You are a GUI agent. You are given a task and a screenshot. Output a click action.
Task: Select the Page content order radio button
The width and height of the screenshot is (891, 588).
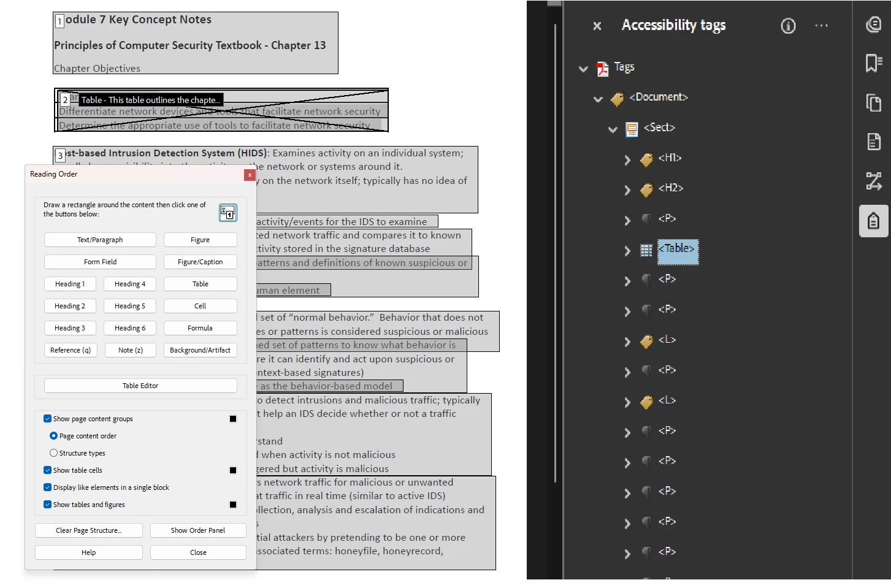point(53,436)
